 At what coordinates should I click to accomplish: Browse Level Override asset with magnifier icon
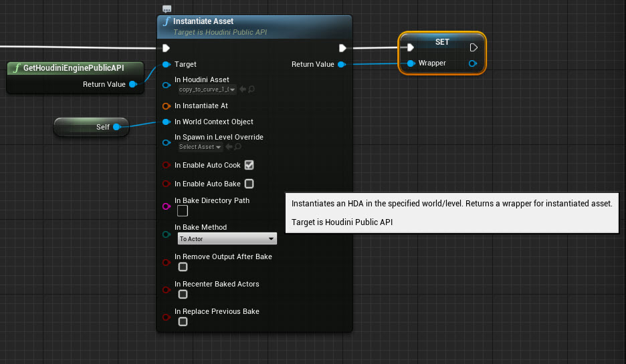237,147
